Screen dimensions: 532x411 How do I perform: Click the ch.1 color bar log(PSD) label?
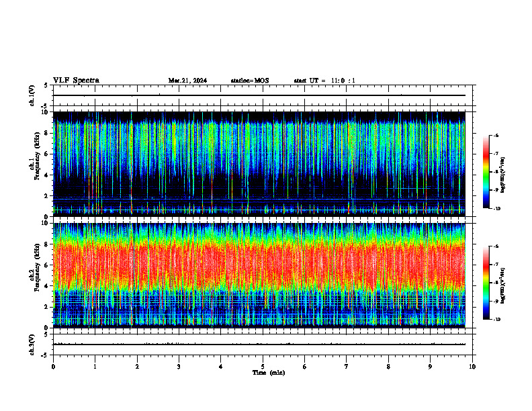click(x=503, y=175)
